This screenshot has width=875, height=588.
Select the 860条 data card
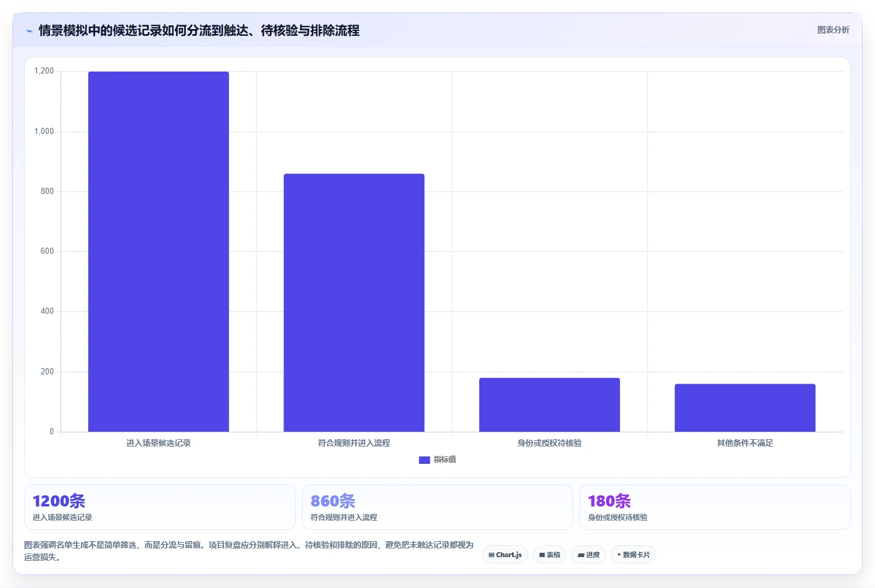(437, 507)
